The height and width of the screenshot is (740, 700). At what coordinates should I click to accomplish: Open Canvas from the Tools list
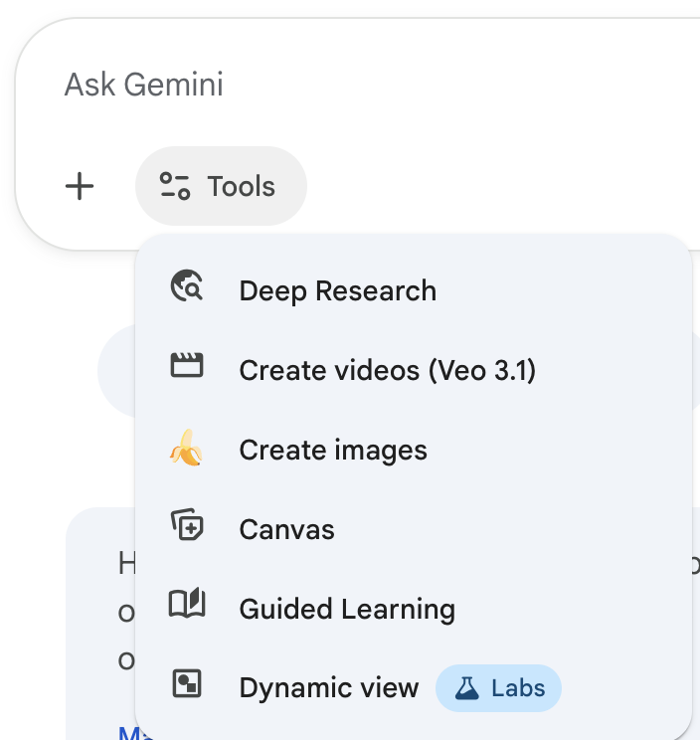click(286, 529)
